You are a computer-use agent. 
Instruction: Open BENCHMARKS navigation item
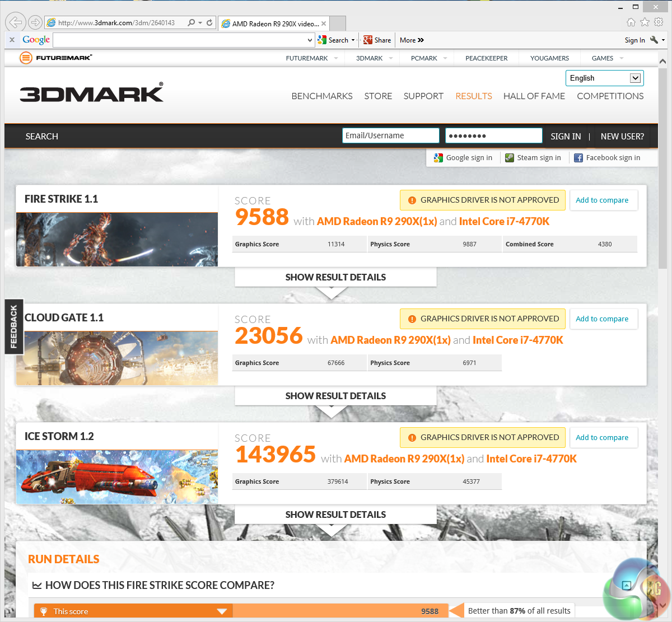pyautogui.click(x=322, y=96)
